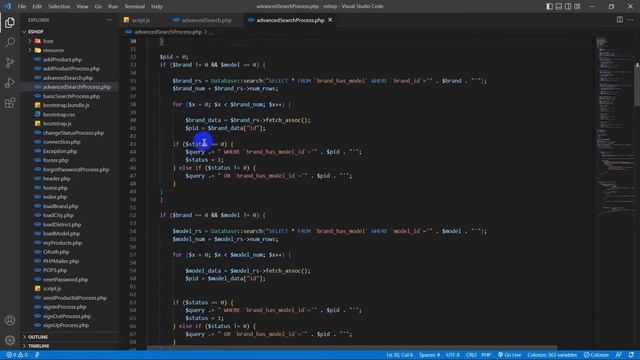The image size is (640, 360).
Task: Click errors and warnings status indicator
Action: click(17, 355)
